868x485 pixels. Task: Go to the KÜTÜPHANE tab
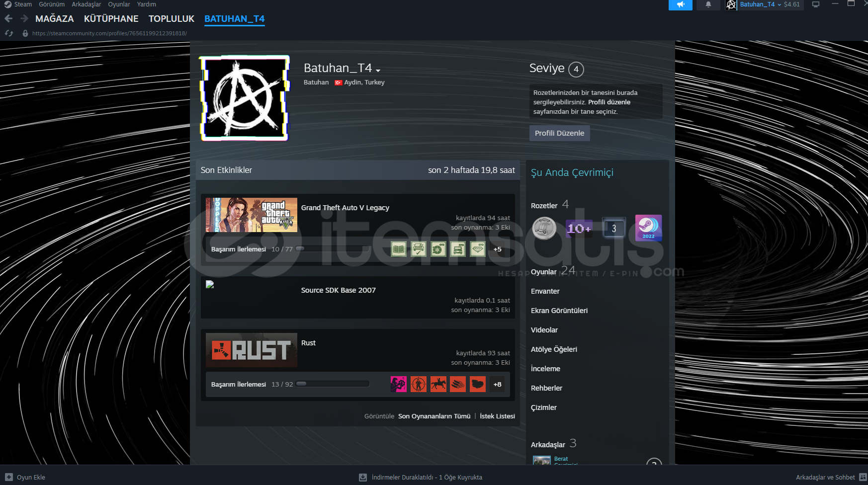coord(111,19)
